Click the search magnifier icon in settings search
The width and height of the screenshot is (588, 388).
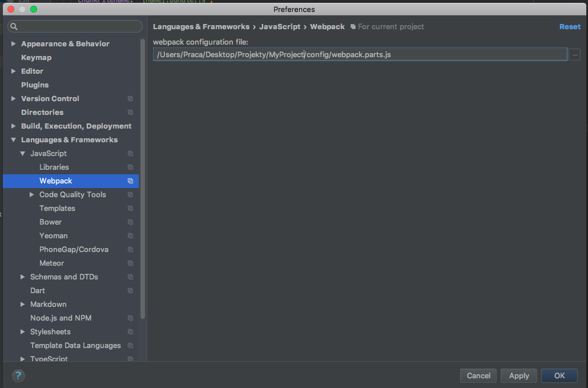[14, 27]
